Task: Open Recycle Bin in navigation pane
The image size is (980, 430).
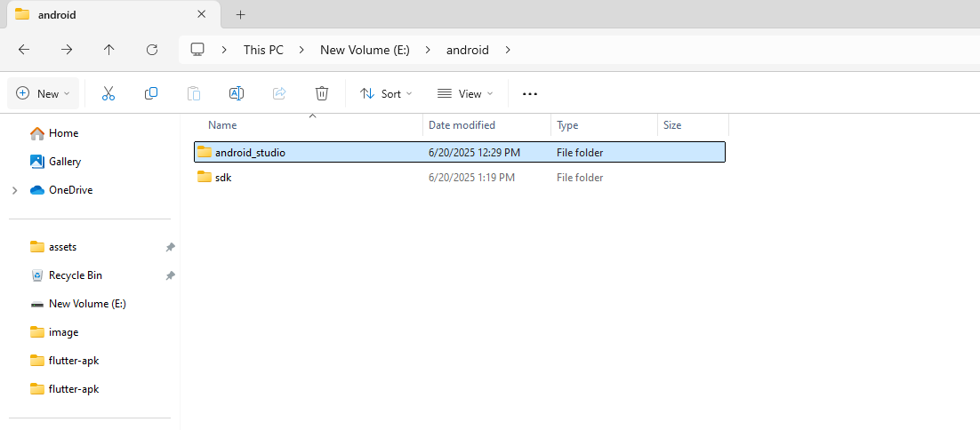Action: (66, 275)
